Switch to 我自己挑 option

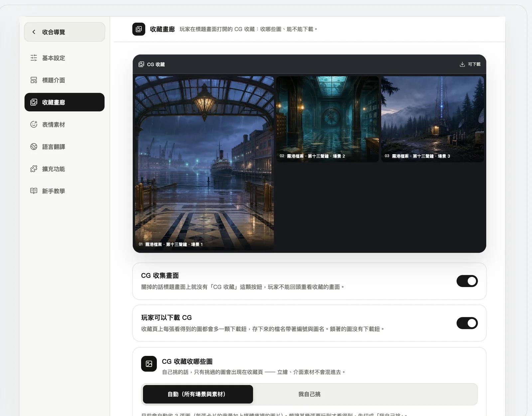pos(309,394)
